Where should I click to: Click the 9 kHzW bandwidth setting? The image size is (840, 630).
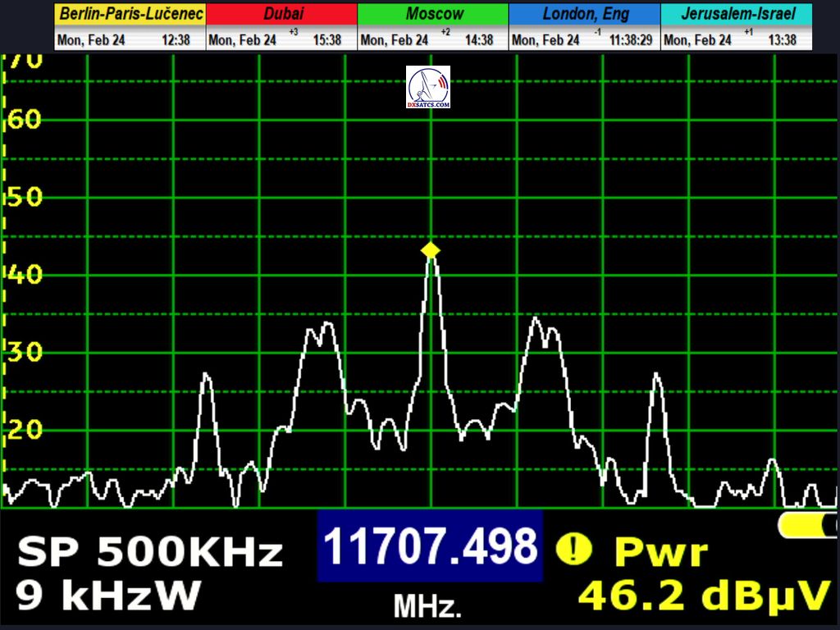click(107, 596)
